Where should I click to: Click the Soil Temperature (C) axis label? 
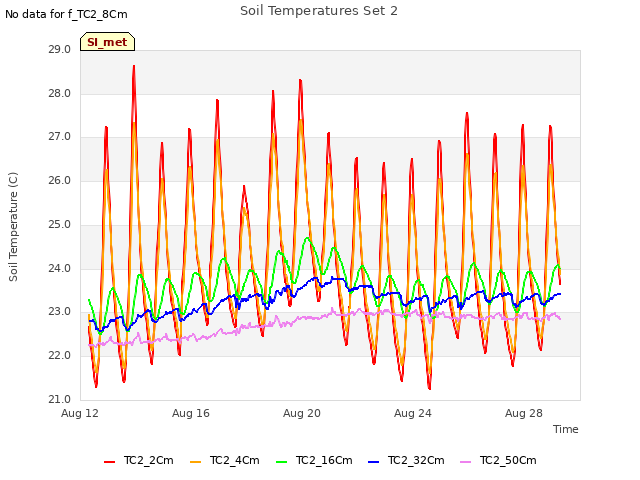(13, 227)
